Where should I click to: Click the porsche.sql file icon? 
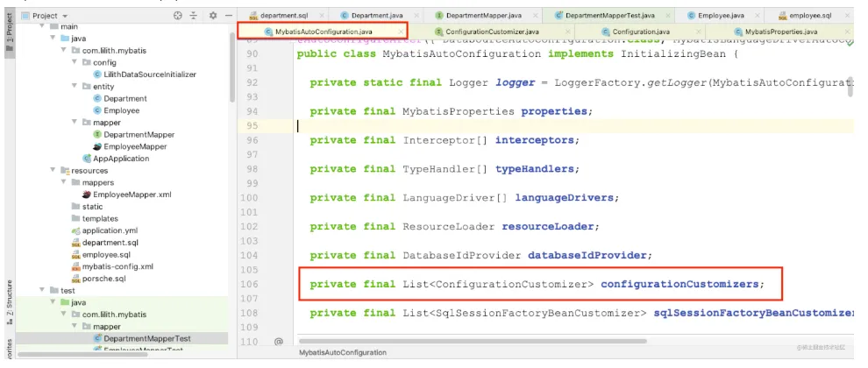pyautogui.click(x=75, y=279)
